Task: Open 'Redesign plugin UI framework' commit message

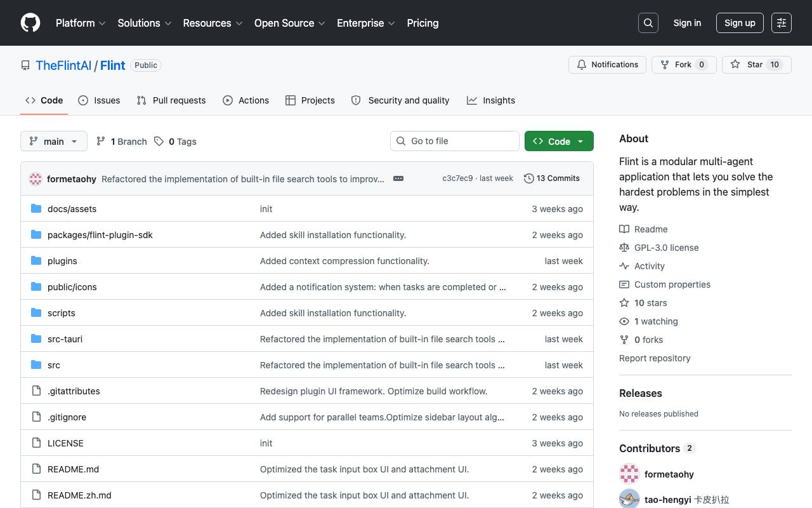Action: (374, 391)
